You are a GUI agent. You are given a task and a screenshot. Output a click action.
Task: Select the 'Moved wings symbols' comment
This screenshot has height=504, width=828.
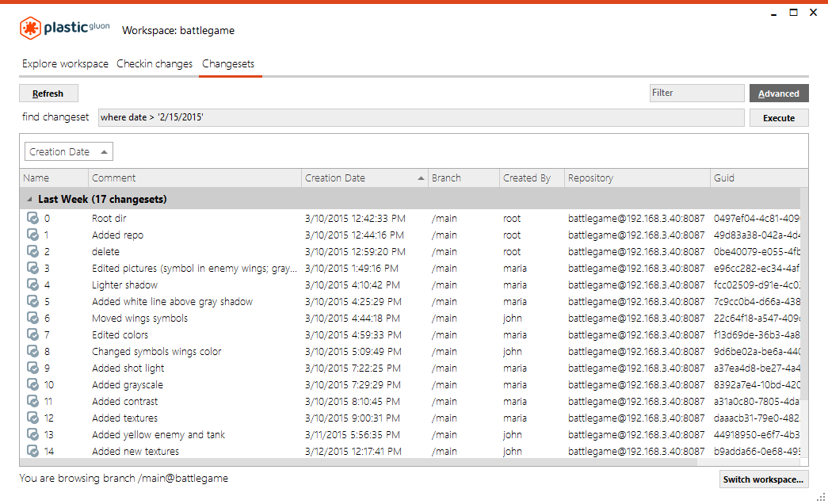(x=139, y=318)
